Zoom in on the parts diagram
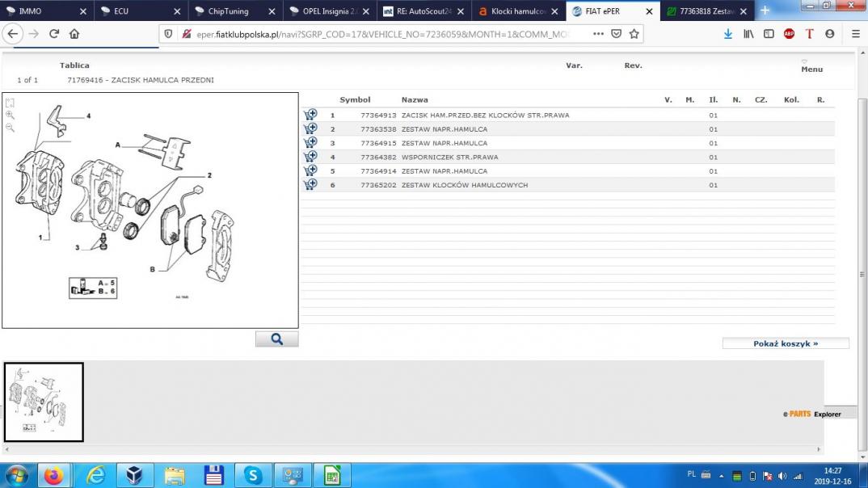868x488 pixels. 10,115
